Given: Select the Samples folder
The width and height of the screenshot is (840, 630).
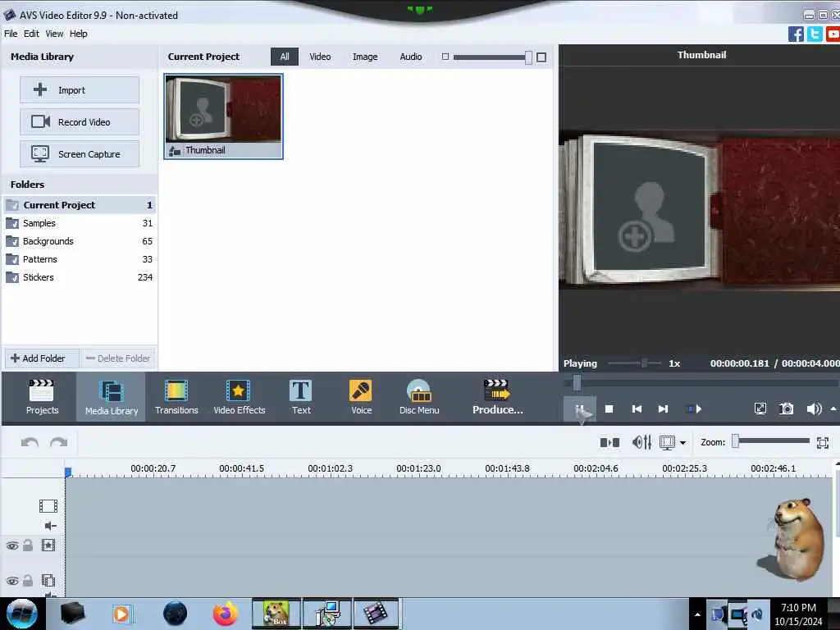Looking at the screenshot, I should pyautogui.click(x=80, y=223).
